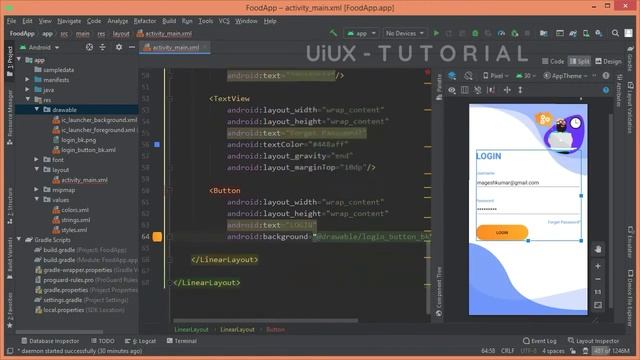
Task: Open Project Structure icon in main toolbar
Action: 544,33
